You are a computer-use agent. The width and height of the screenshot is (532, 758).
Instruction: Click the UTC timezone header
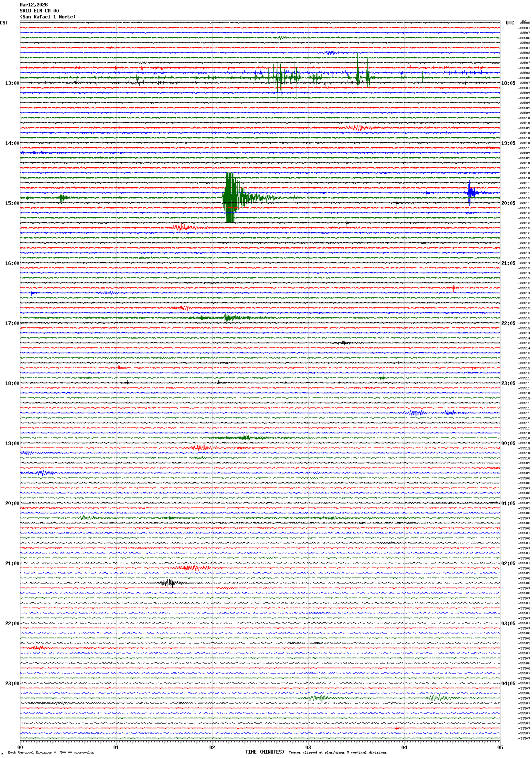point(510,23)
